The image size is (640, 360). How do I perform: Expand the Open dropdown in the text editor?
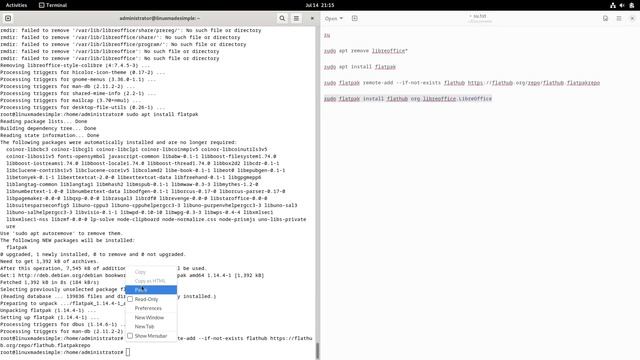[x=334, y=18]
